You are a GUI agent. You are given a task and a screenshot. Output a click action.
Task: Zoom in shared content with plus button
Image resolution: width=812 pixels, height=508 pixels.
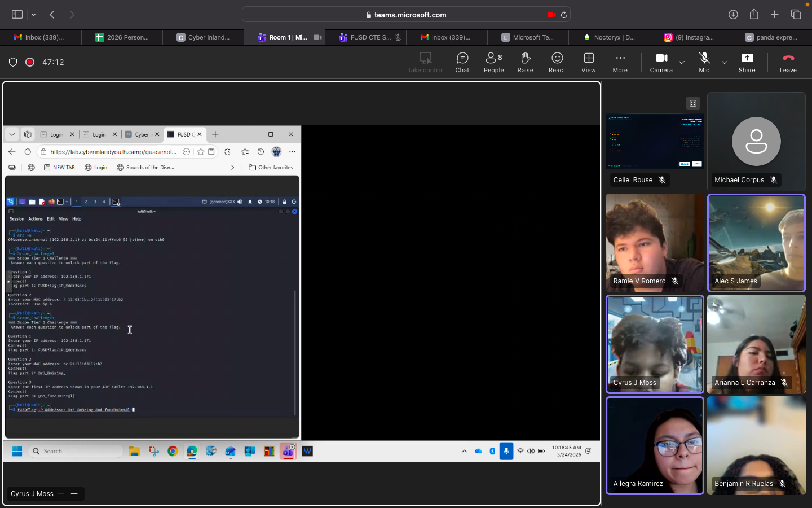(x=74, y=494)
